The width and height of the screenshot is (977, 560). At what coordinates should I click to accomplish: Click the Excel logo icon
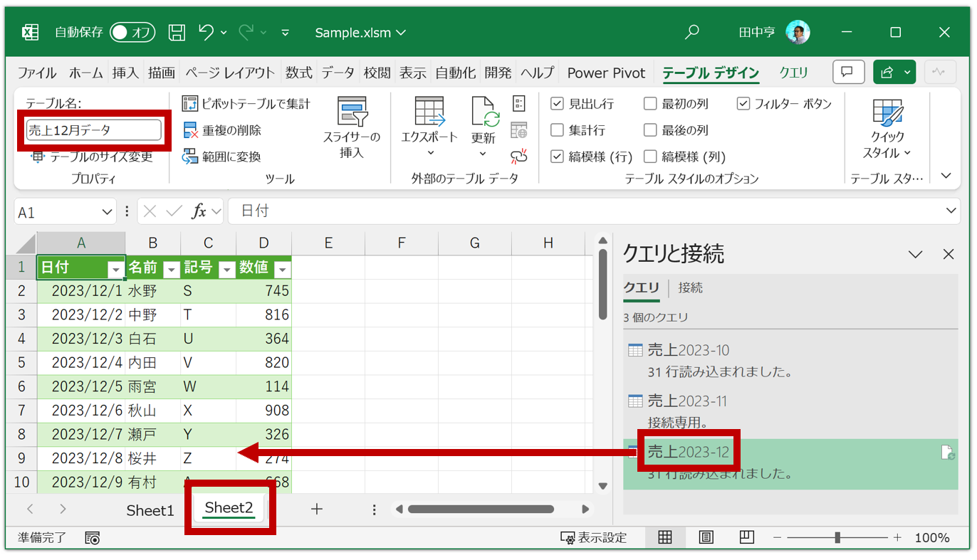coord(31,32)
